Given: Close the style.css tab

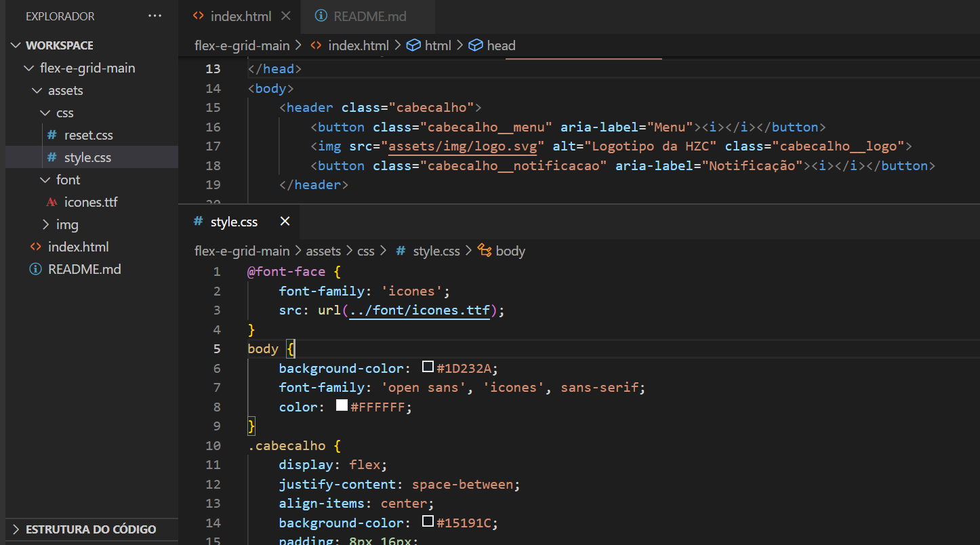Looking at the screenshot, I should click(285, 222).
